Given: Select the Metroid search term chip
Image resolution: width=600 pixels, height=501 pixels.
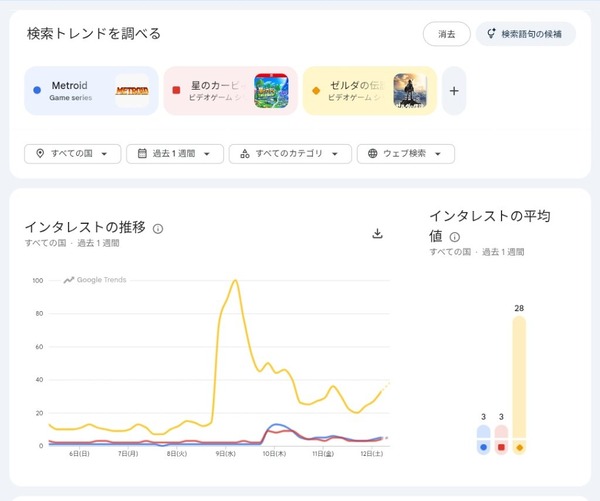Looking at the screenshot, I should click(x=91, y=91).
